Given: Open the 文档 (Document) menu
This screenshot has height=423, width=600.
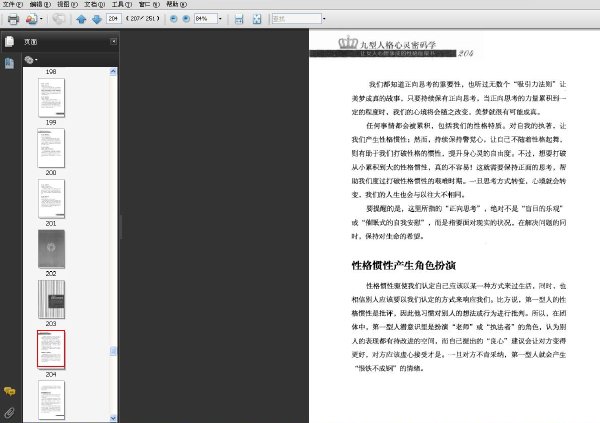Looking at the screenshot, I should point(95,4).
